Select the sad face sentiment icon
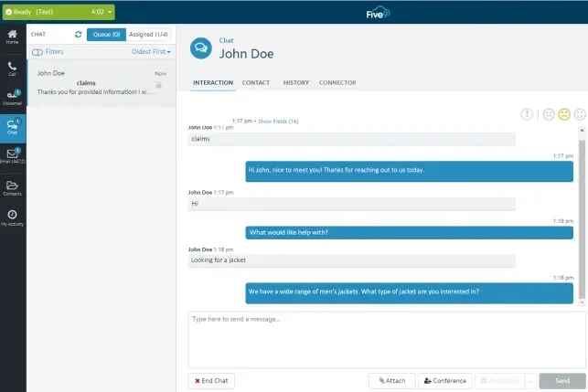Viewport: 588px width, 392px height. pyautogui.click(x=549, y=114)
